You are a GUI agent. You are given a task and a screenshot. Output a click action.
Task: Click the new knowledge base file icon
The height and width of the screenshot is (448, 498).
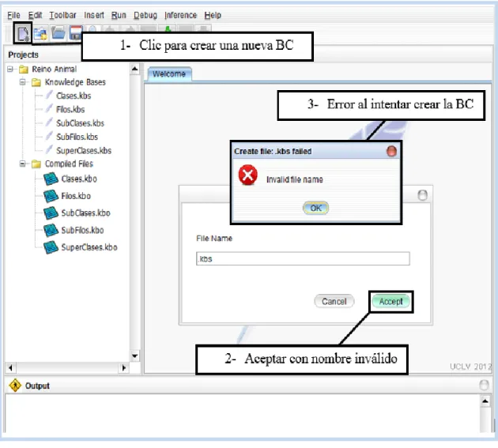23,33
